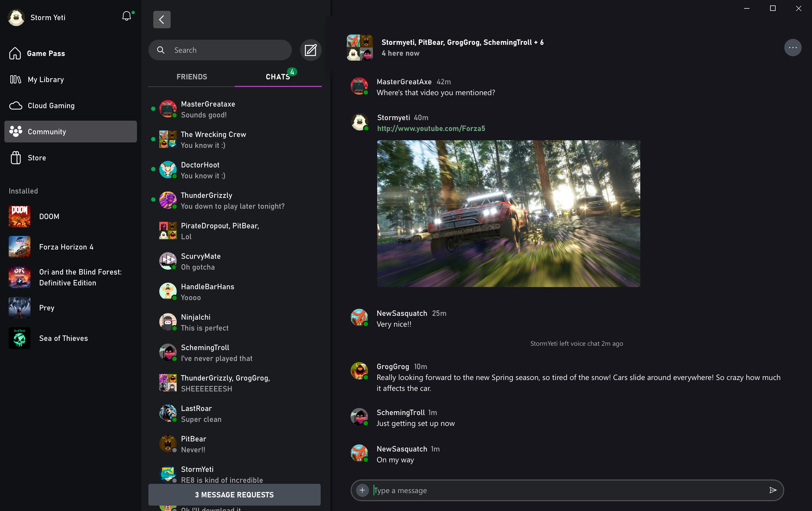Open the 3 MESSAGE REQUESTS panel
This screenshot has height=511, width=812.
234,494
